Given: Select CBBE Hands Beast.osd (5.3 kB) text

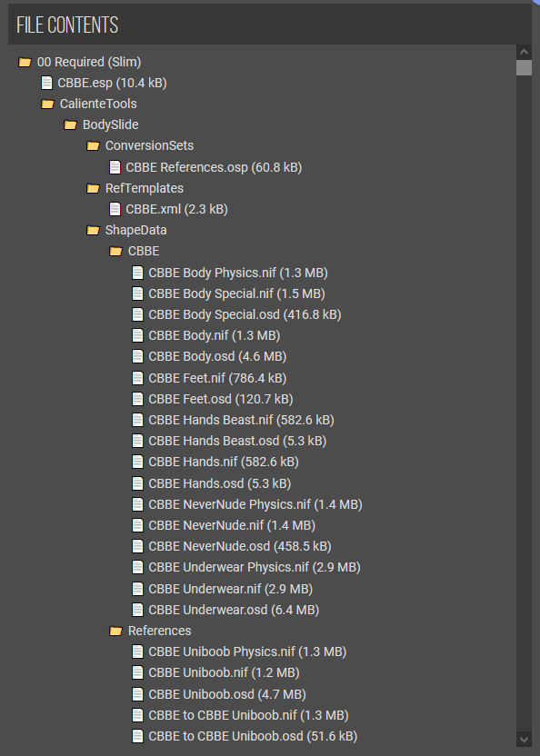Looking at the screenshot, I should [237, 441].
